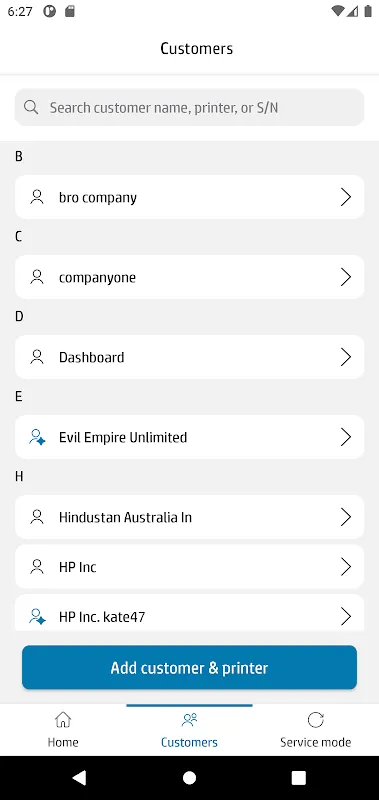Viewport: 379px width, 800px height.
Task: Tap the person icon beside Hindustan Australia In
Action: coord(37,517)
